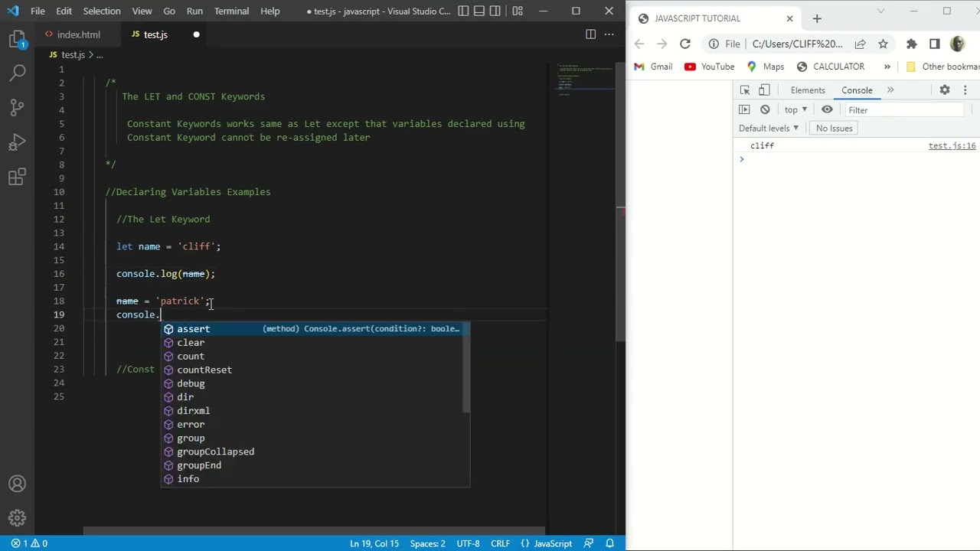The height and width of the screenshot is (551, 980).
Task: Open editor More Actions ellipsis
Action: tap(609, 34)
